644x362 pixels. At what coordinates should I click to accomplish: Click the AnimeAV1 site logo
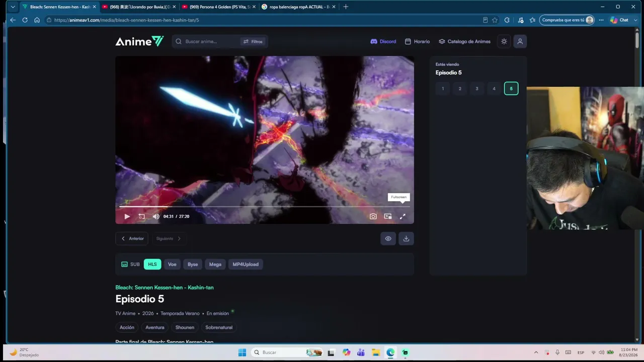click(x=139, y=41)
